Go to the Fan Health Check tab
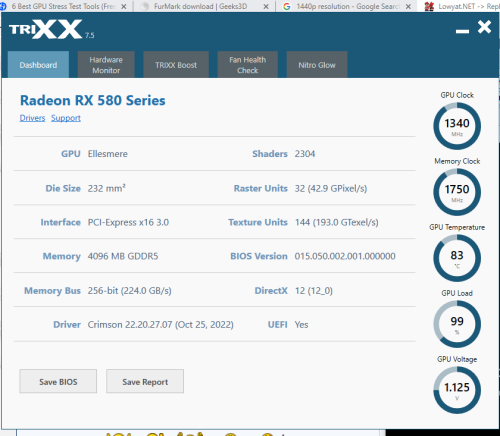The image size is (500, 436). tap(248, 65)
